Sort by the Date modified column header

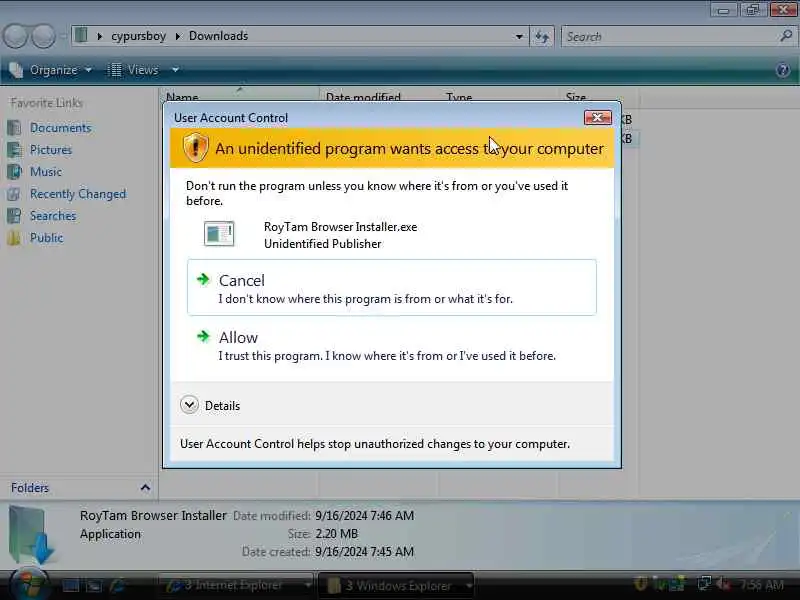point(363,97)
